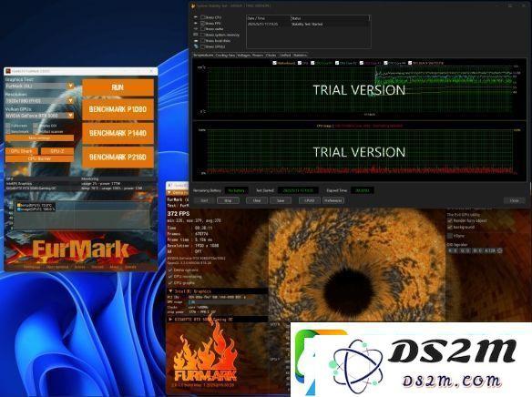Collapse the Demo monitor header triangle

tap(169, 192)
